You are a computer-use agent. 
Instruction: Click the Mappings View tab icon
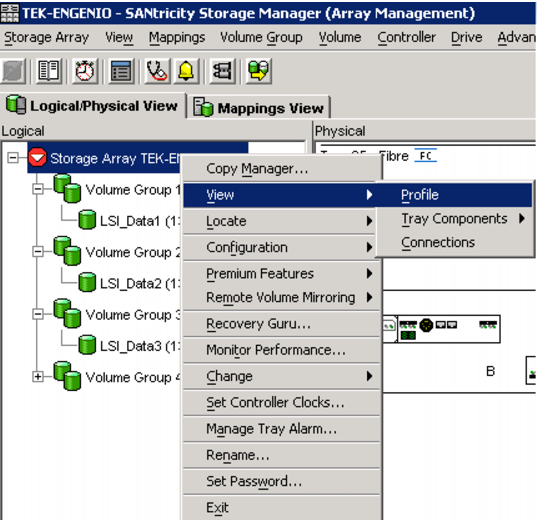(x=203, y=107)
